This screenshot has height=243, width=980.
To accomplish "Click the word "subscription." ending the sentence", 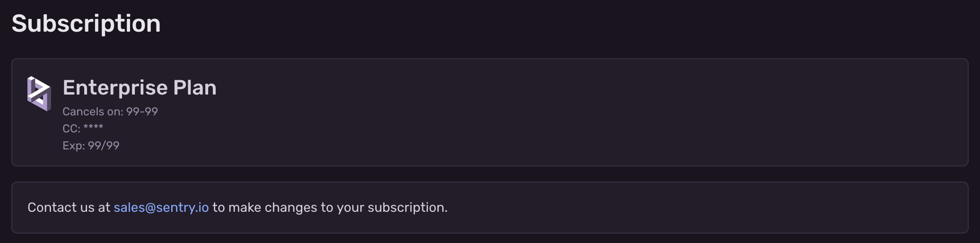I will [x=408, y=208].
